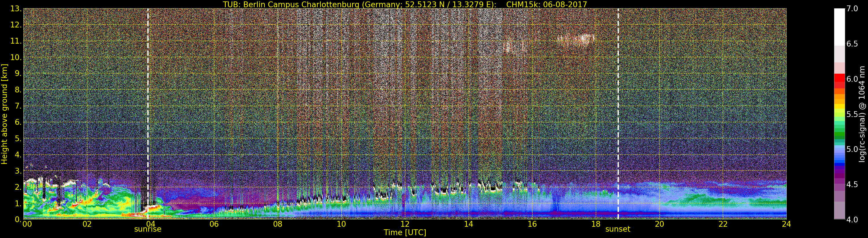Click the '5.0' value on the colorbar

click(852, 149)
